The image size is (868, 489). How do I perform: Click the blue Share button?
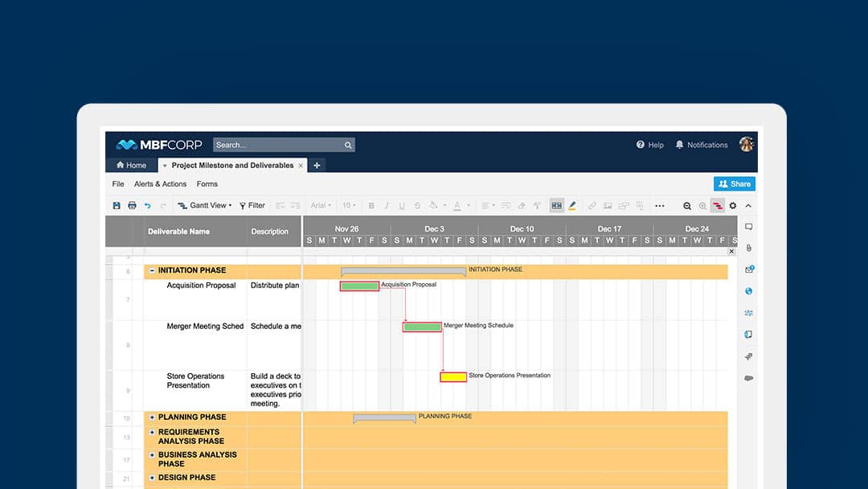734,184
